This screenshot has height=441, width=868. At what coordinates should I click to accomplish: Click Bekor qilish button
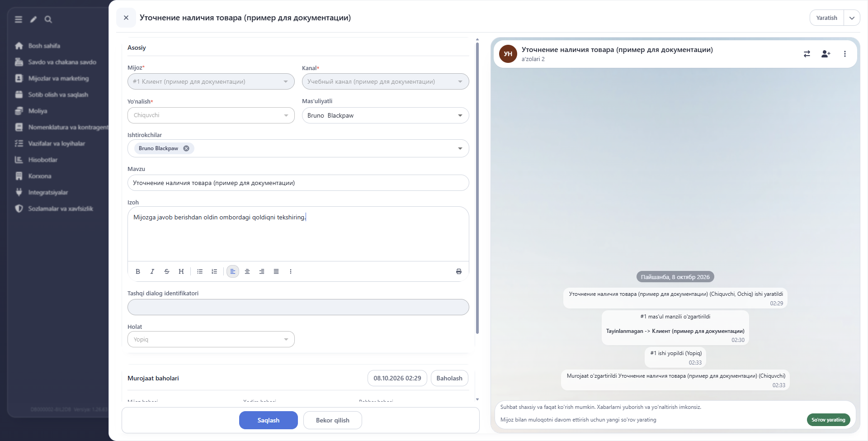333,420
